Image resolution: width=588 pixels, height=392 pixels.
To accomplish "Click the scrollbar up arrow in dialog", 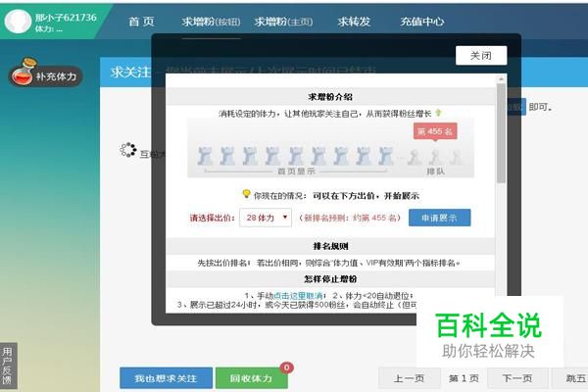I will (x=501, y=79).
